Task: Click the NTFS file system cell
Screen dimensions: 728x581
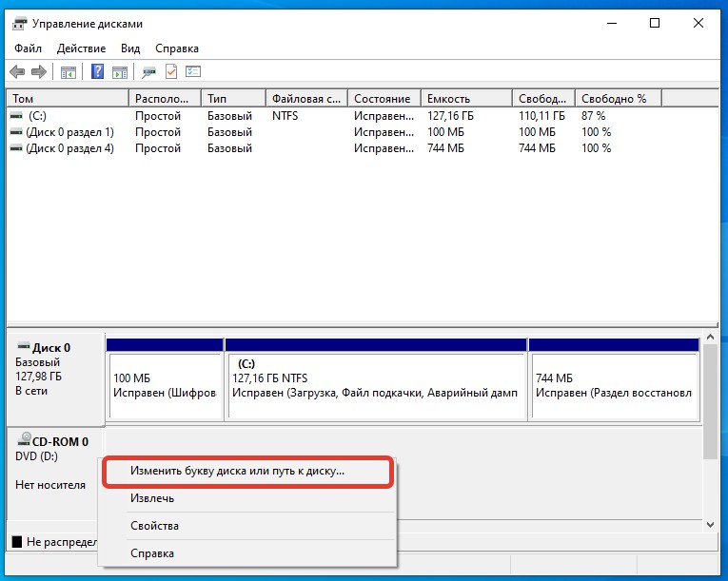Action: [x=285, y=116]
